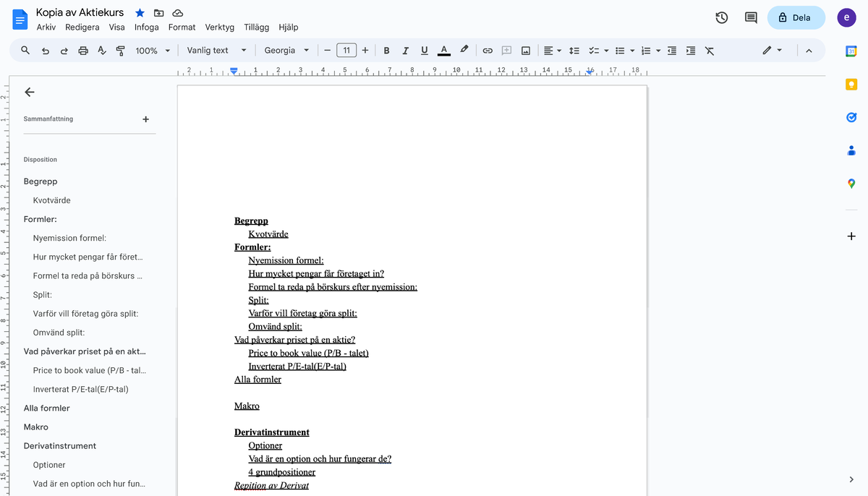Toggle italic formatting
This screenshot has height=496, width=868.
405,51
